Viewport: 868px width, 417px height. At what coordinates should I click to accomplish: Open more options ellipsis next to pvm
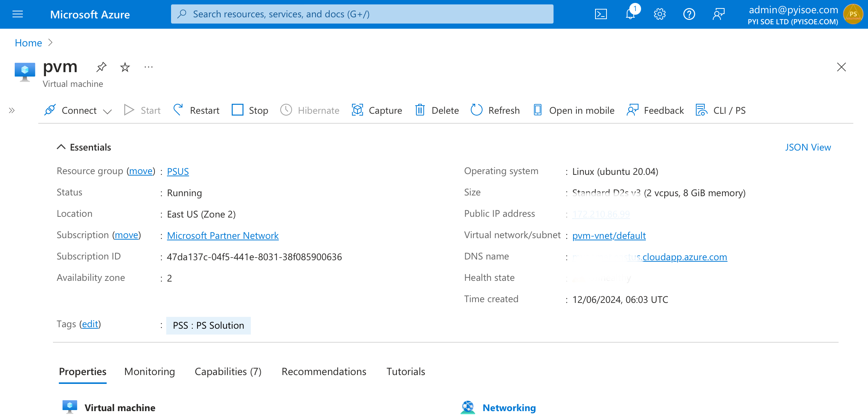[149, 67]
